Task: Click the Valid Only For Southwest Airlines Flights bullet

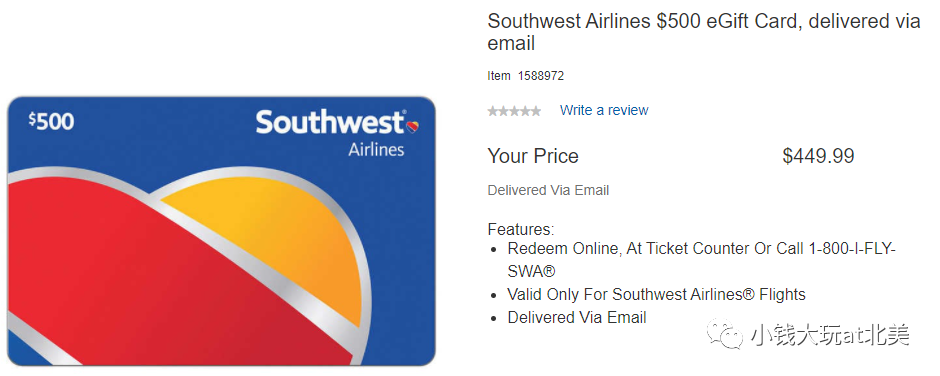Action: 656,294
